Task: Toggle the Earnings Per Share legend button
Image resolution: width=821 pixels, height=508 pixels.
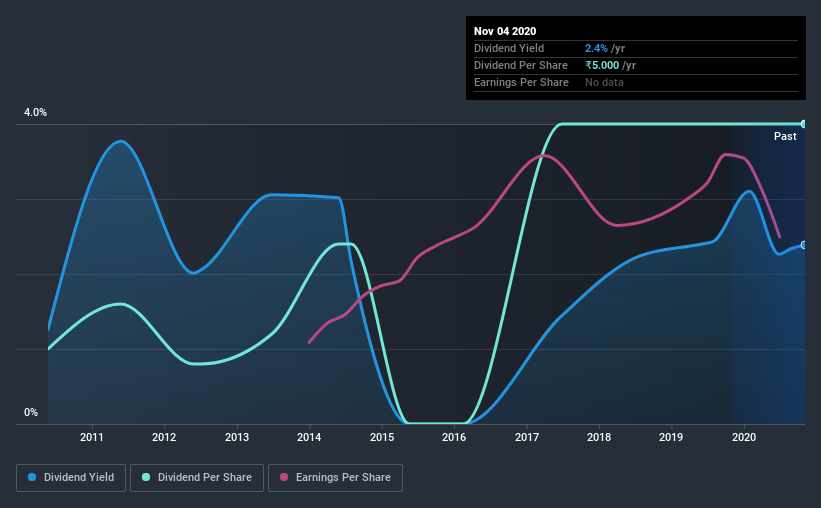Action: [x=336, y=478]
